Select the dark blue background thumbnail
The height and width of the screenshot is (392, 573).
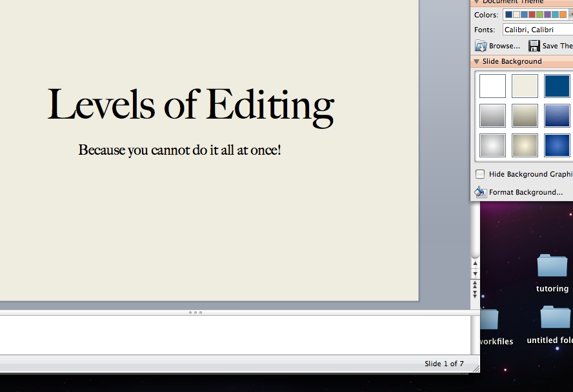tap(557, 86)
